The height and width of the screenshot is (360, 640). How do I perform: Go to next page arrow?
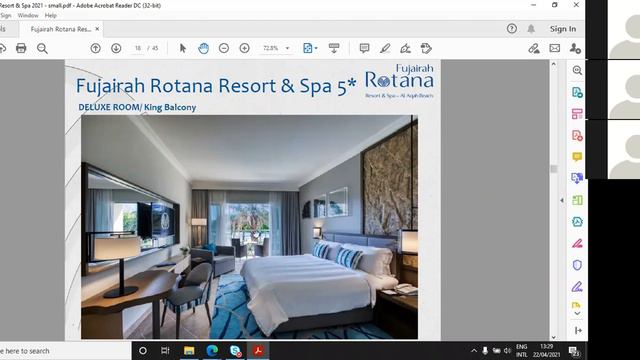pyautogui.click(x=116, y=48)
